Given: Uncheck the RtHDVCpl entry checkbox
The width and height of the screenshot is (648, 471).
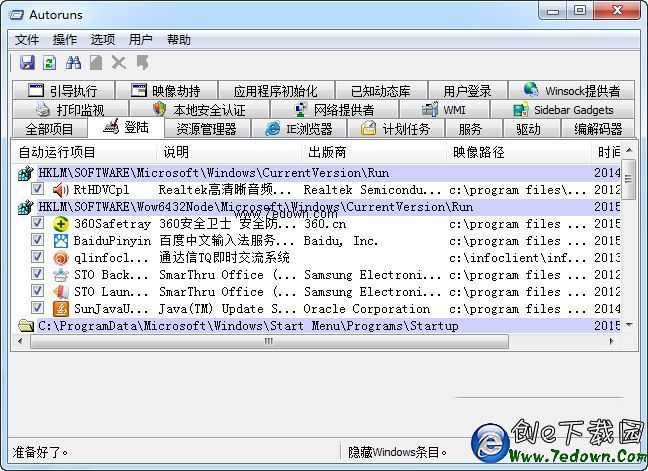Looking at the screenshot, I should pos(37,189).
